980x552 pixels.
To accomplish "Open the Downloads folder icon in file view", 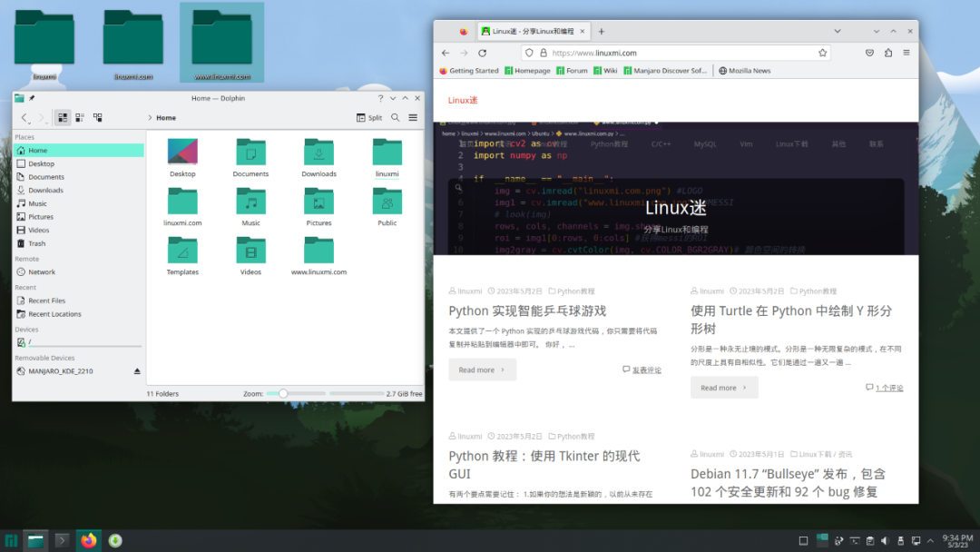I will tap(318, 158).
